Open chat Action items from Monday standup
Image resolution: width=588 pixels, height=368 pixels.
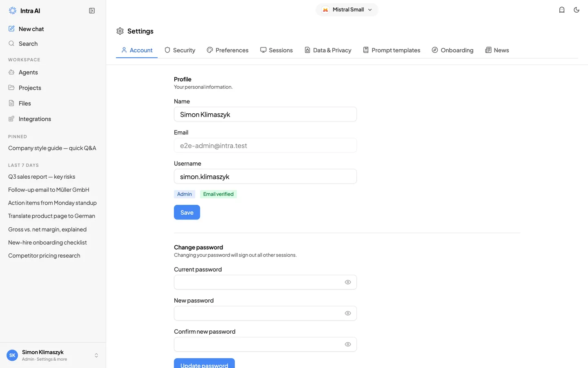tap(53, 203)
